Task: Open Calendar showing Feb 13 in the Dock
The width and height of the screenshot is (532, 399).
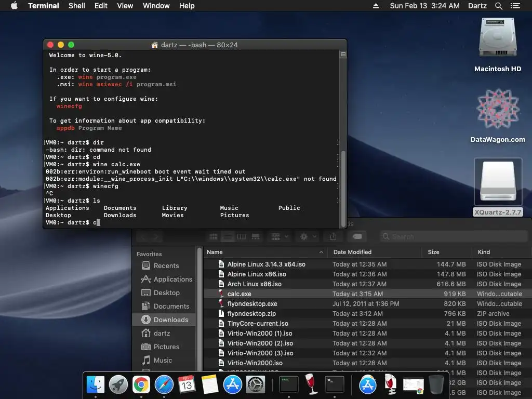Action: click(x=187, y=385)
